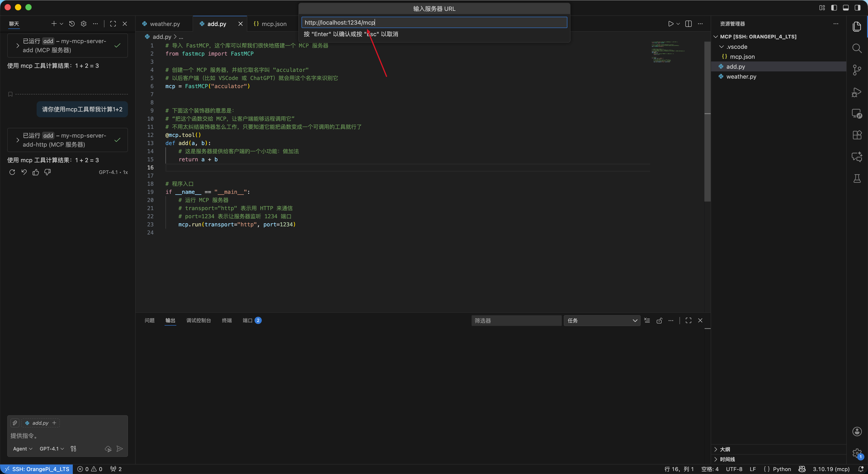
Task: Click the Python language mode in status bar
Action: [x=781, y=469]
